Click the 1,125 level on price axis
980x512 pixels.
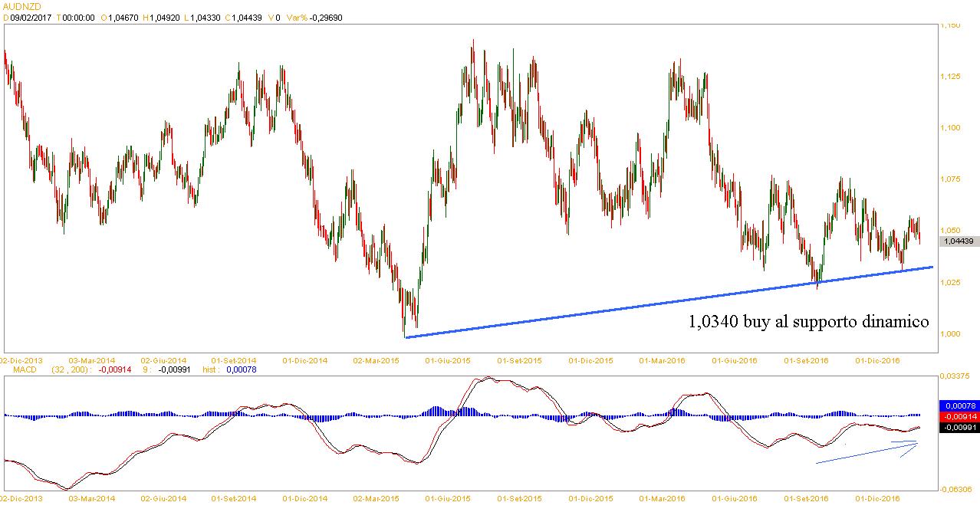tap(949, 76)
